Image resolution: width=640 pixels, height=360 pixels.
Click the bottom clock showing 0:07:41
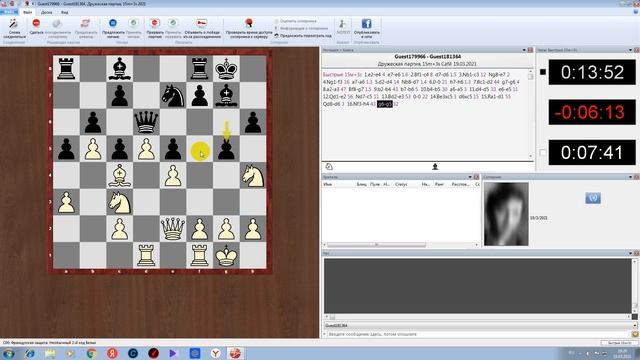(592, 153)
